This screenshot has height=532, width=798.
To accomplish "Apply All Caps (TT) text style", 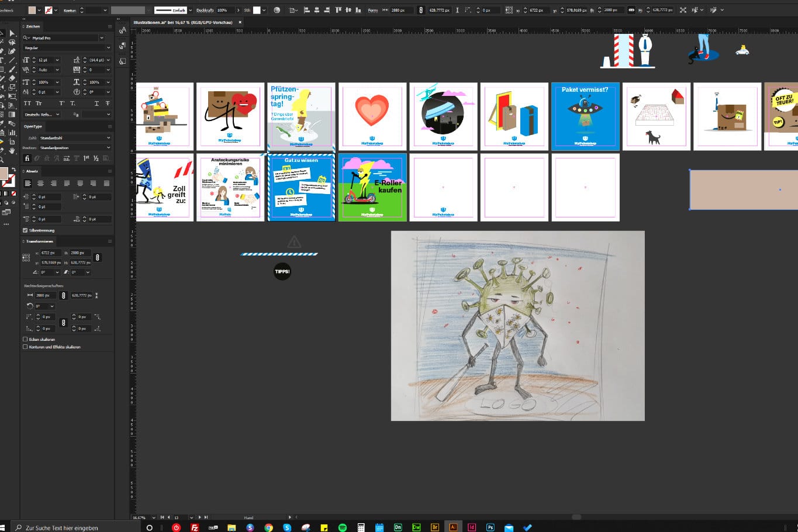I will pyautogui.click(x=27, y=103).
